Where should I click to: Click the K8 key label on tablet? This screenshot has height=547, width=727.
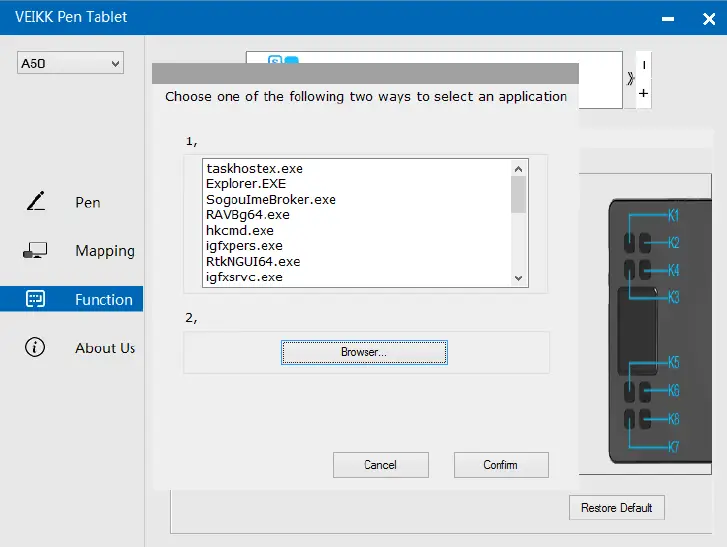tap(674, 419)
